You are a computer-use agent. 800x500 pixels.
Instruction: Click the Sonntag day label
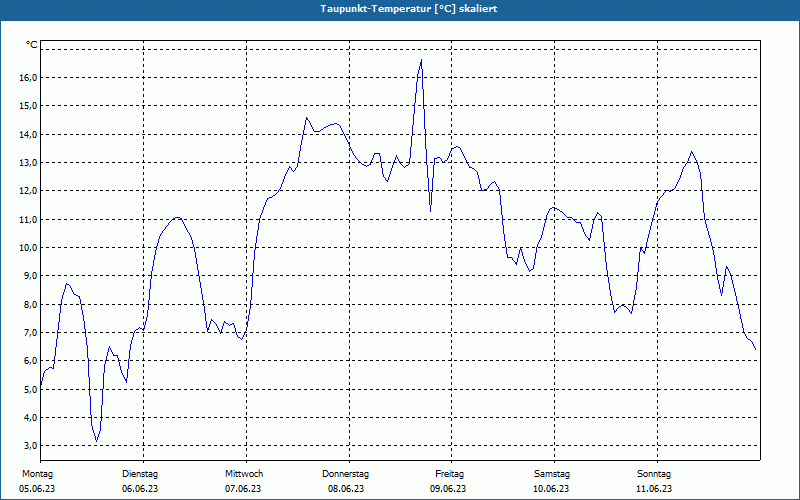pyautogui.click(x=654, y=474)
